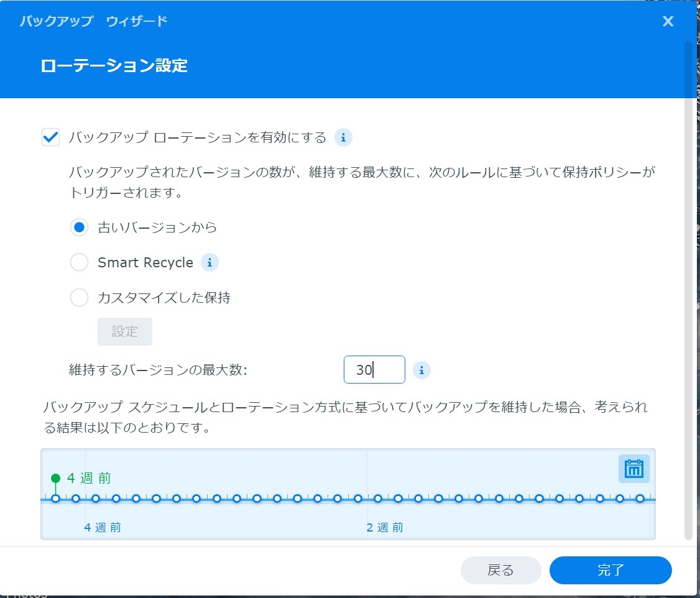
Task: Click info icon next to max versions field
Action: (421, 370)
